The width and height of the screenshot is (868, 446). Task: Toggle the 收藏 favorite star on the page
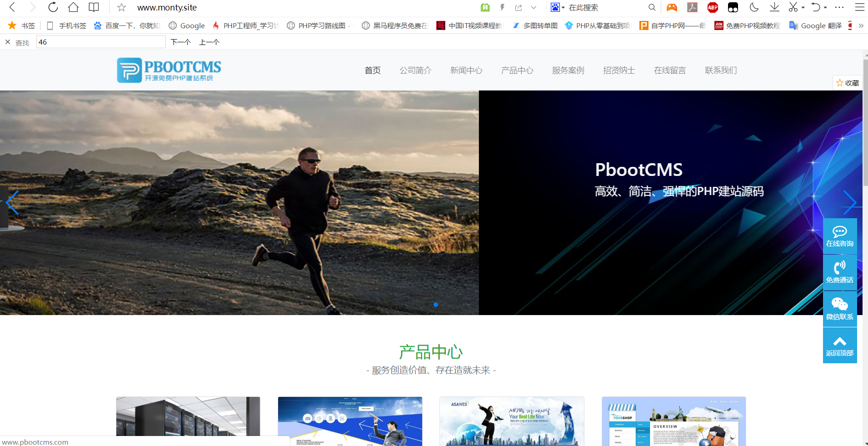[847, 83]
